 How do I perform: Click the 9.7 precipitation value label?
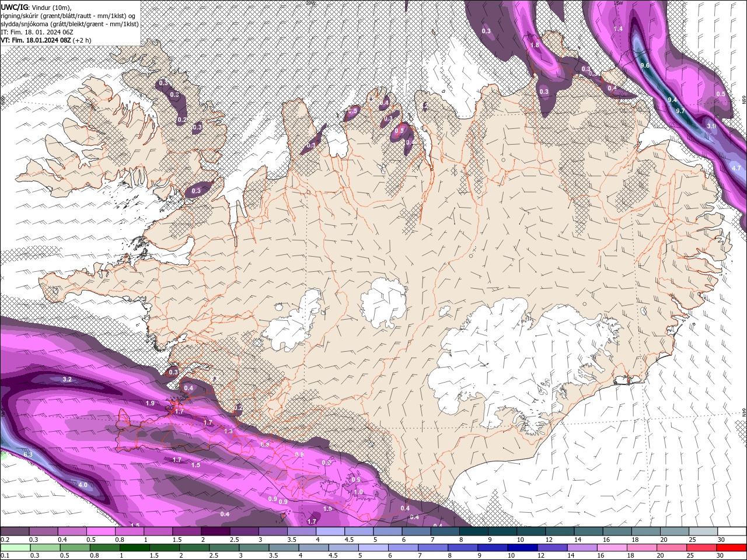680,111
